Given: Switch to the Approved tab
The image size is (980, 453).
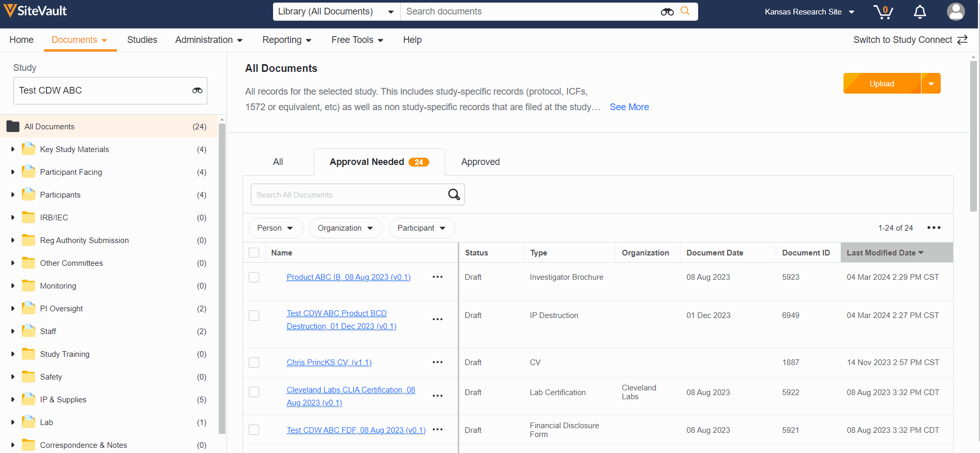Looking at the screenshot, I should (x=480, y=162).
